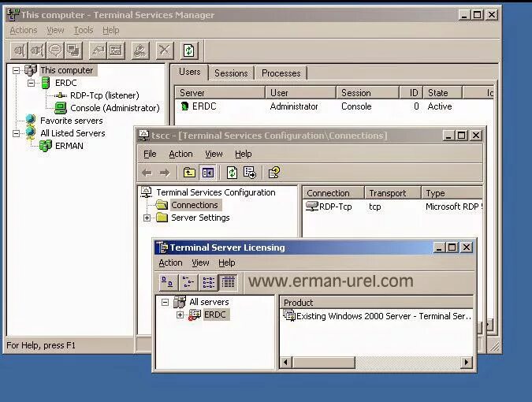
Task: Click the End Process X toolbar icon
Action: click(x=165, y=50)
